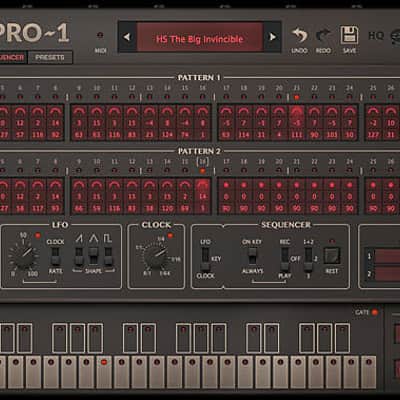Click the Redo arrow icon

323,36
